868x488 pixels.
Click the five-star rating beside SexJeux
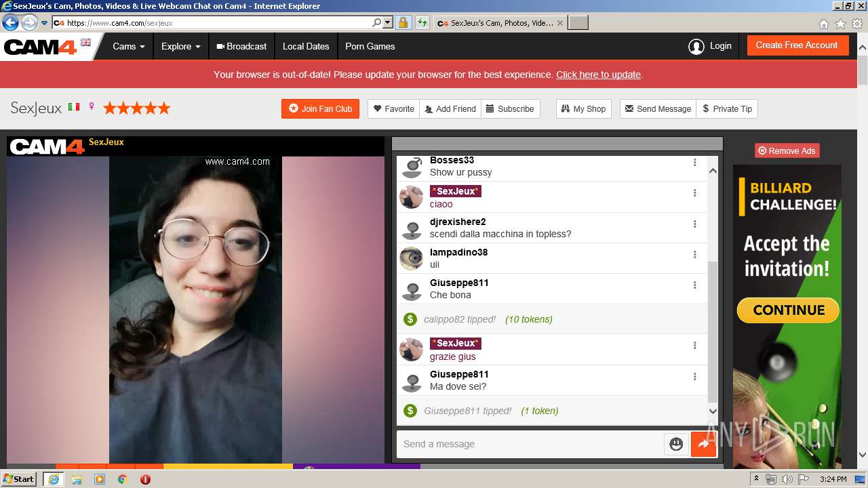point(136,108)
